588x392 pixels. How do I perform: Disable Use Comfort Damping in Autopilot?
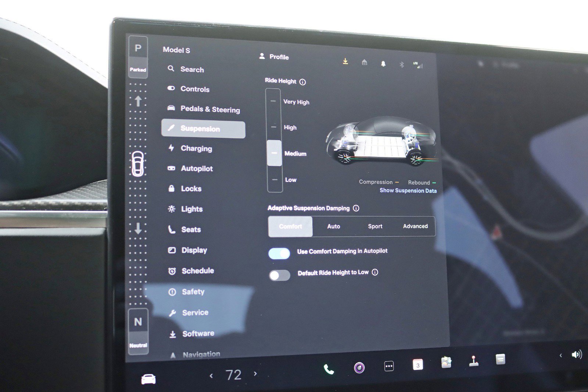tap(279, 254)
